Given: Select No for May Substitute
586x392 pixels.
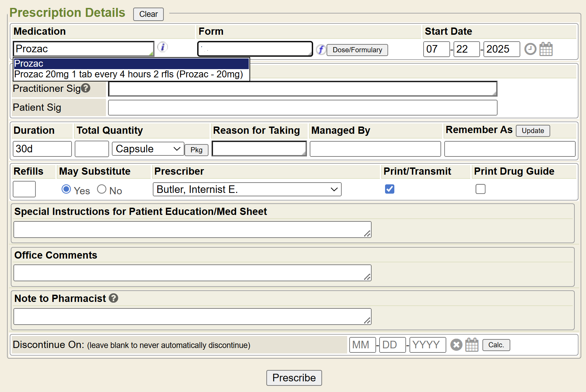Looking at the screenshot, I should pos(102,189).
